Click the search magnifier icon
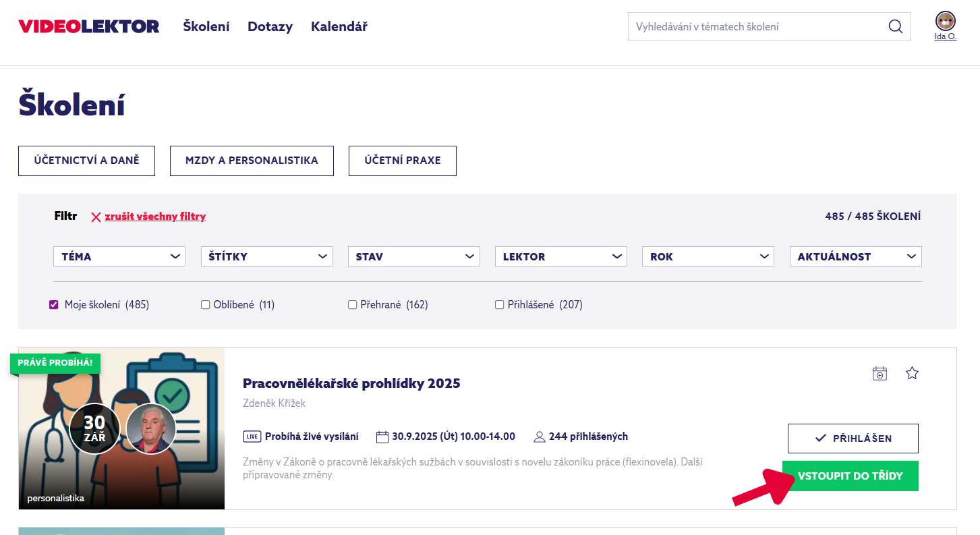980x535 pixels. 895,27
